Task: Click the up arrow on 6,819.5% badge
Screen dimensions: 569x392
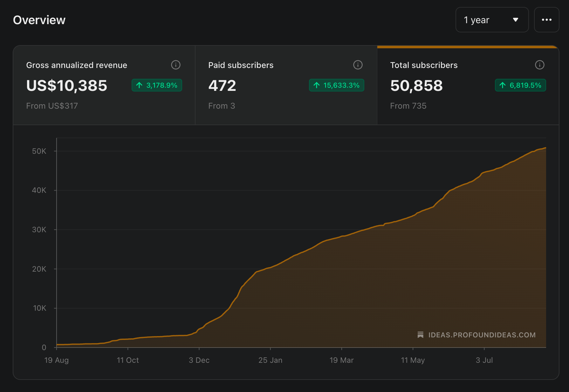Action: (x=503, y=85)
